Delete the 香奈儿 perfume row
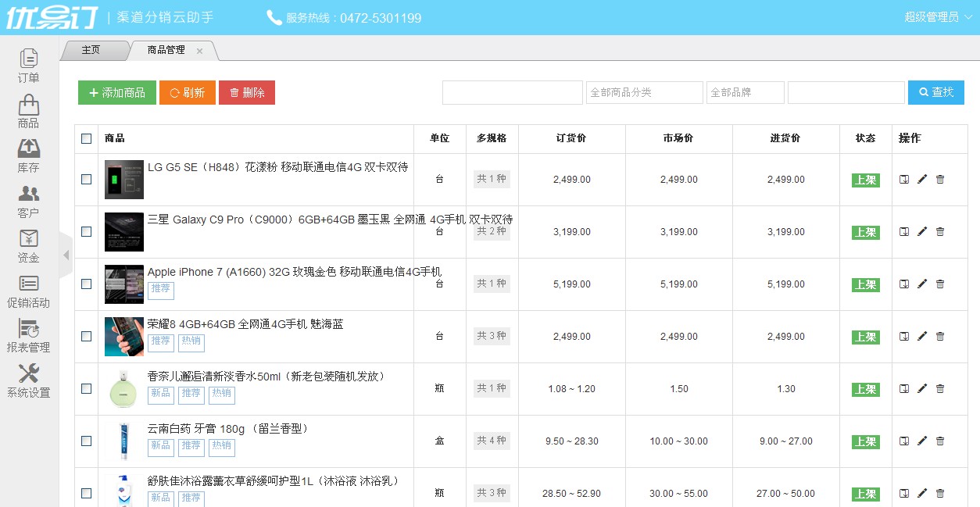This screenshot has height=507, width=980. (x=940, y=389)
